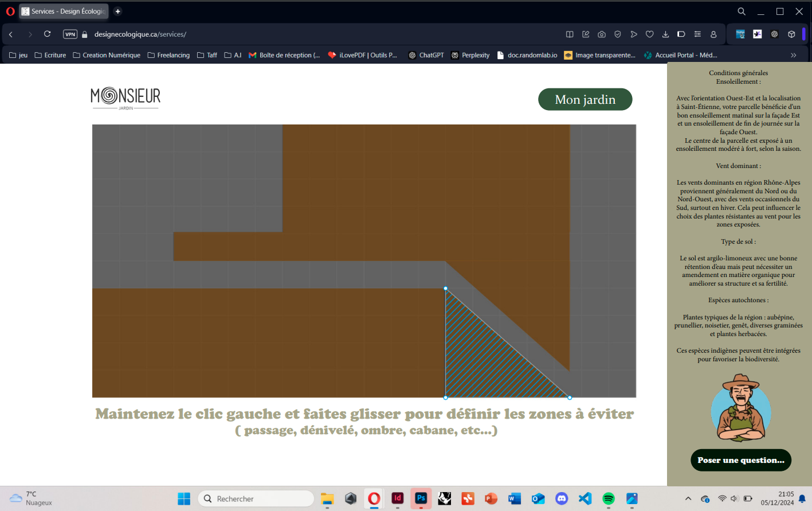Click the Mon jardin button
The width and height of the screenshot is (812, 511).
coord(585,99)
